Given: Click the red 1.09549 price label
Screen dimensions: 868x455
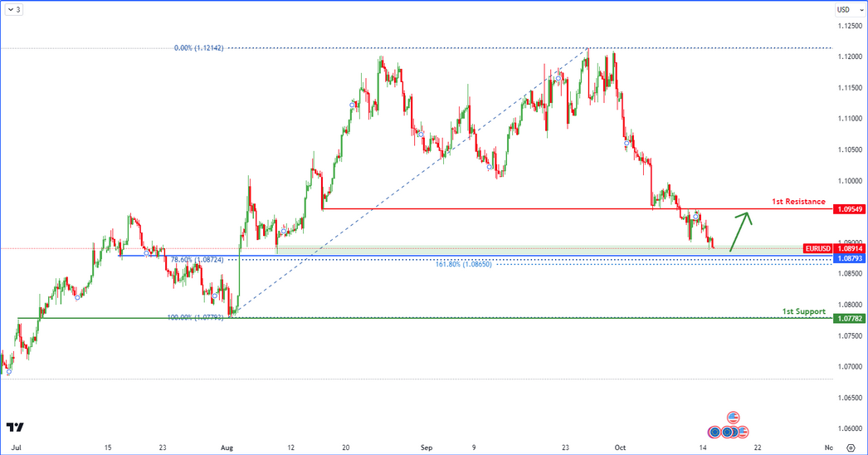Looking at the screenshot, I should tap(850, 209).
